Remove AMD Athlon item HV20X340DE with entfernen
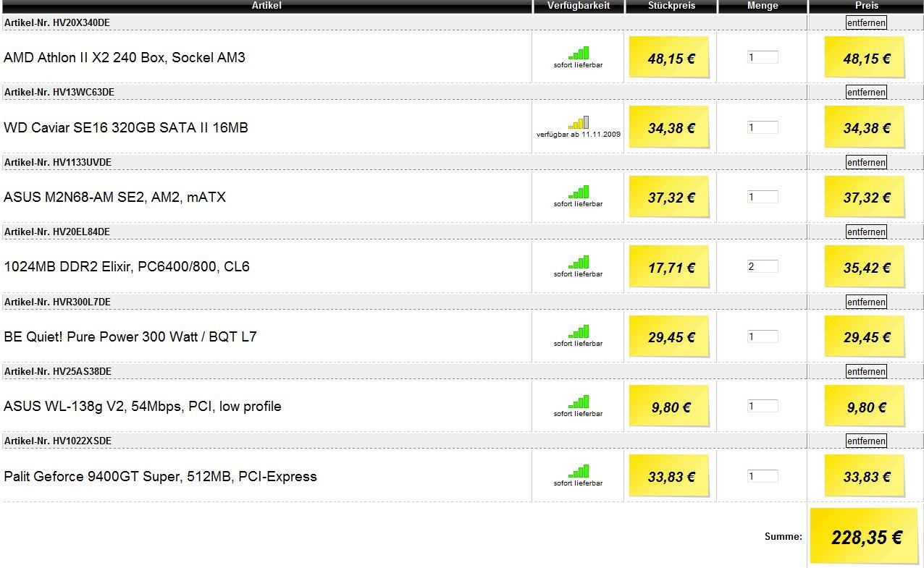Image resolution: width=924 pixels, height=568 pixels. pyautogui.click(x=866, y=22)
